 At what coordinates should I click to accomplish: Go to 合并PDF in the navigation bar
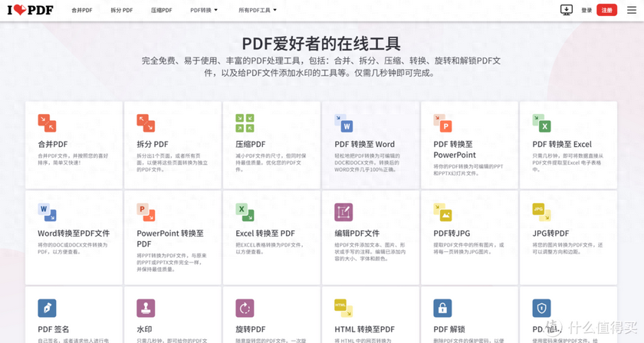(x=81, y=10)
